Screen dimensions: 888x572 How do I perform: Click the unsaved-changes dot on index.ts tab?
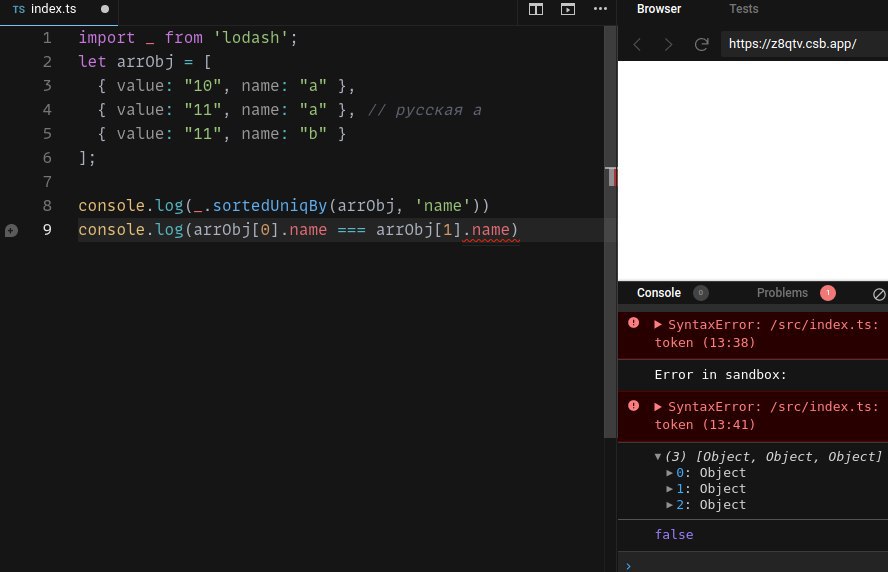[105, 9]
